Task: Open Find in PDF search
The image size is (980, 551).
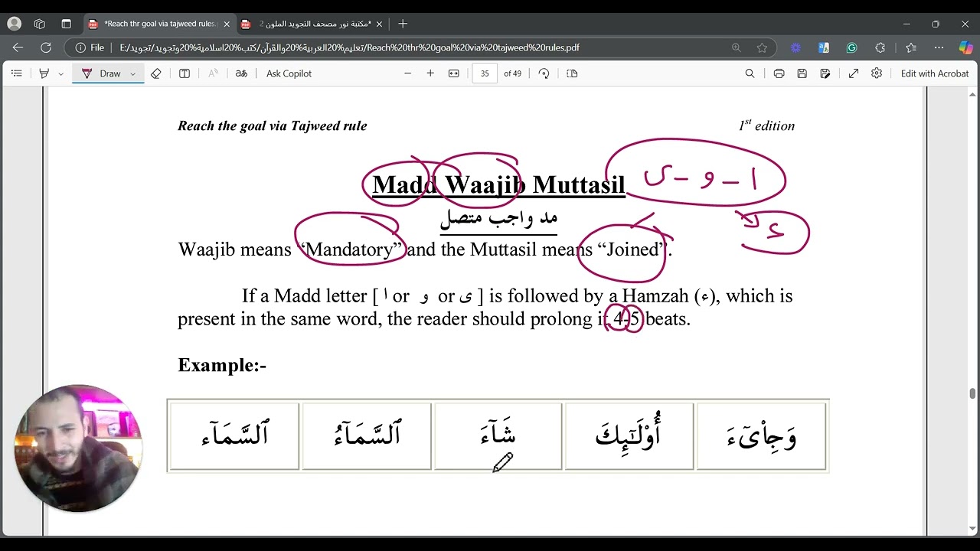Action: click(x=750, y=73)
